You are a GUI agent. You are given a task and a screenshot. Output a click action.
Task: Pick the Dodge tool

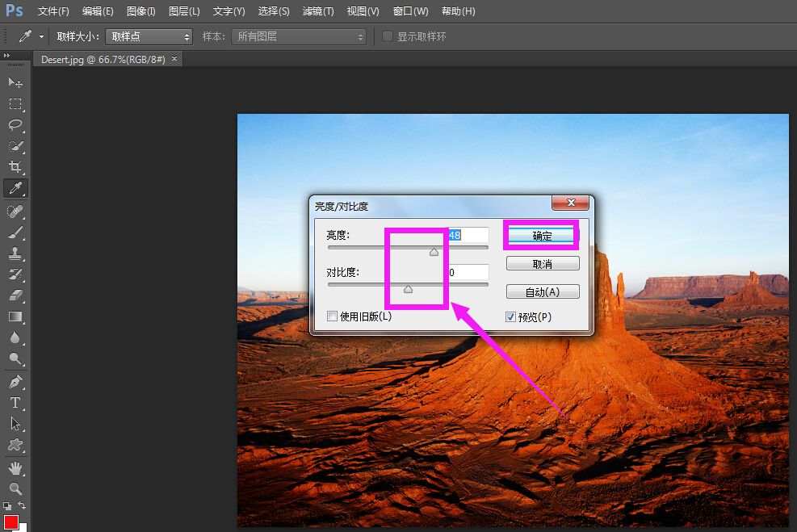pos(15,358)
